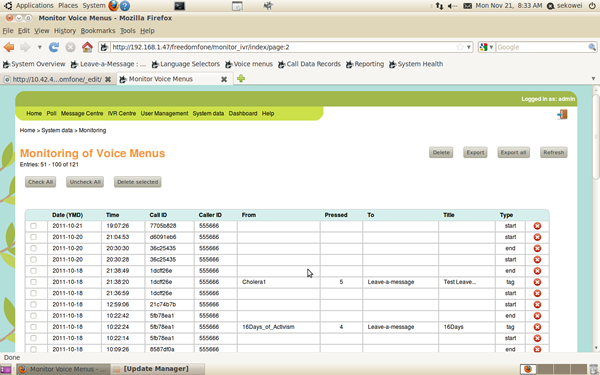Open the terminal launcher in the top panel
The width and height of the screenshot is (600, 375).
tap(179, 5)
